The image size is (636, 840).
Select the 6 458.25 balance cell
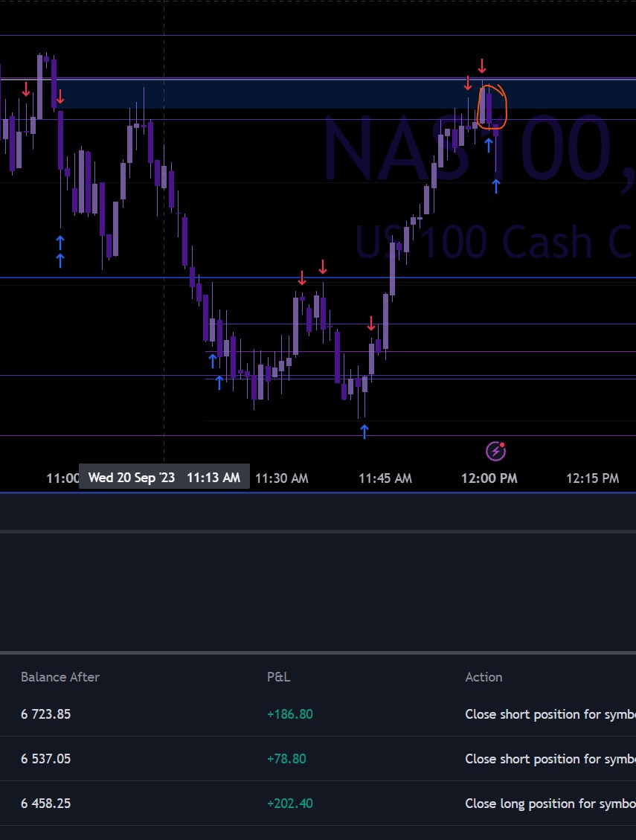[45, 803]
